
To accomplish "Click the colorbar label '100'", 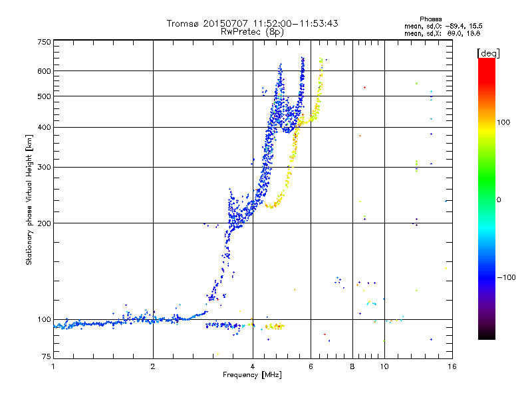I will [503, 122].
